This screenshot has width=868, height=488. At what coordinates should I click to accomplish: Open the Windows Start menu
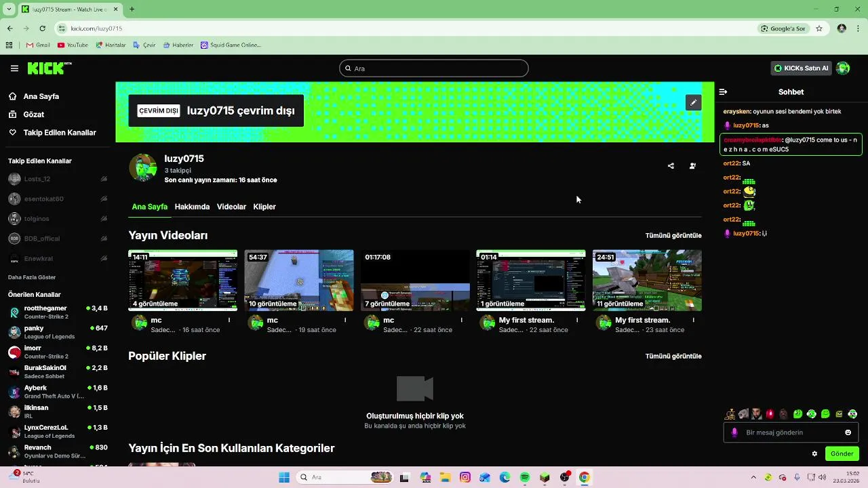(x=283, y=477)
